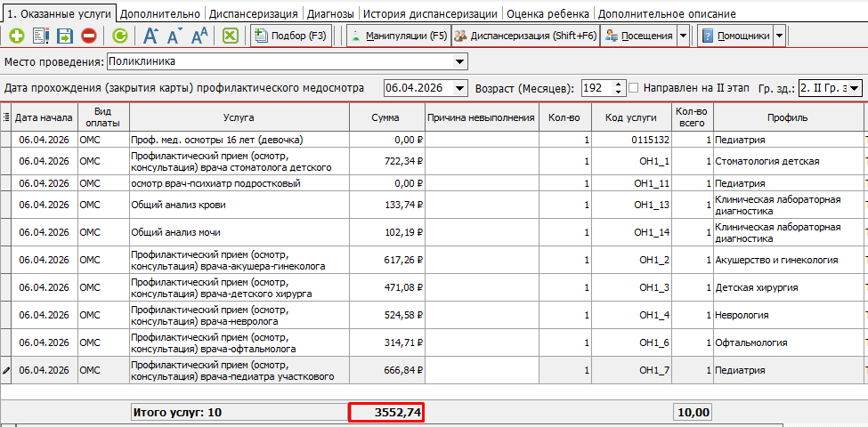Screen dimensions: 868x427
Task: Click the red delete row icon
Action: pos(89,36)
